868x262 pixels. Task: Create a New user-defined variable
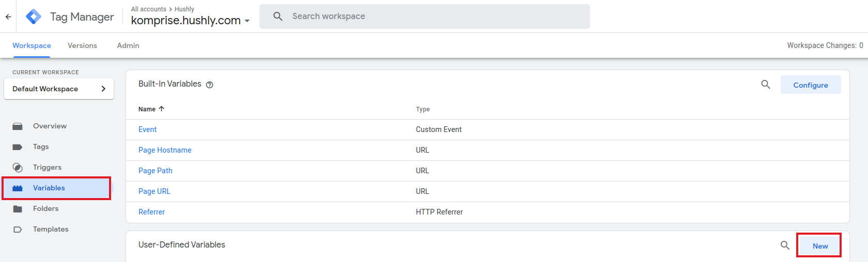[x=820, y=246]
